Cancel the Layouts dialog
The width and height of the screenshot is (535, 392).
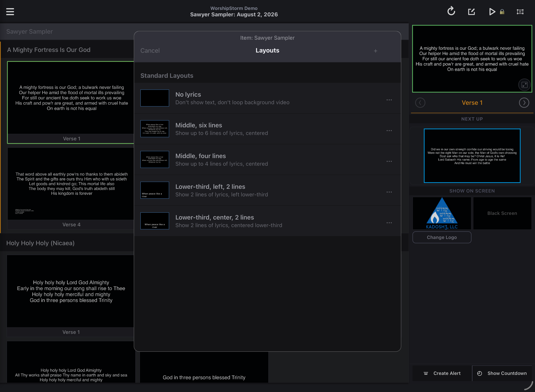coord(150,51)
